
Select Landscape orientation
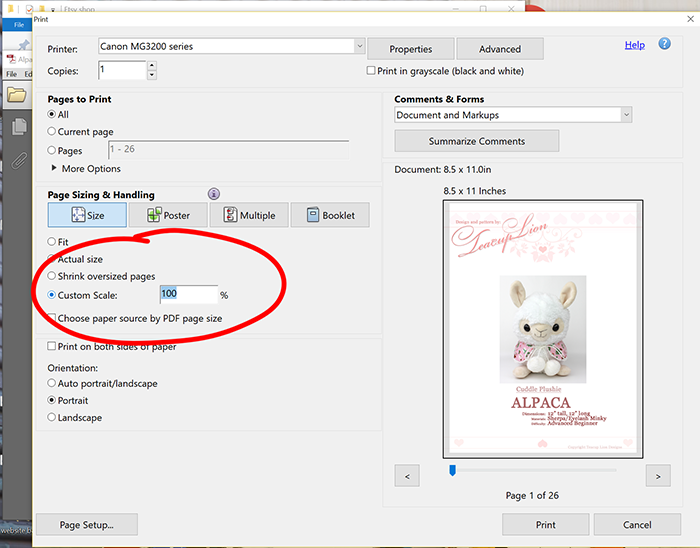pyautogui.click(x=52, y=417)
